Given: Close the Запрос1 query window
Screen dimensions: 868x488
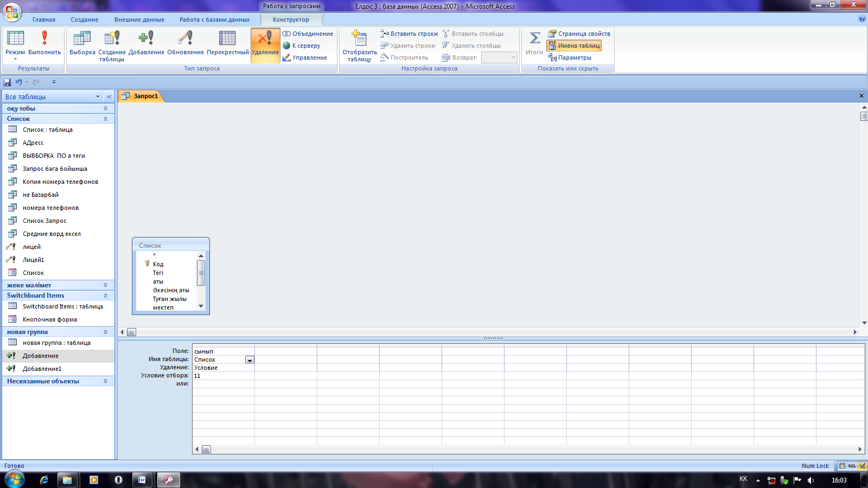Looking at the screenshot, I should click(861, 96).
